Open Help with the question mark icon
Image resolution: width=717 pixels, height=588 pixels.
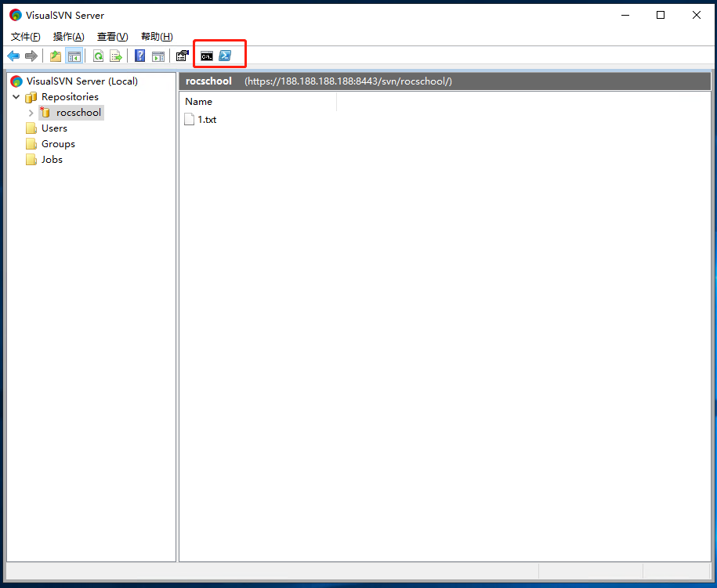point(140,56)
